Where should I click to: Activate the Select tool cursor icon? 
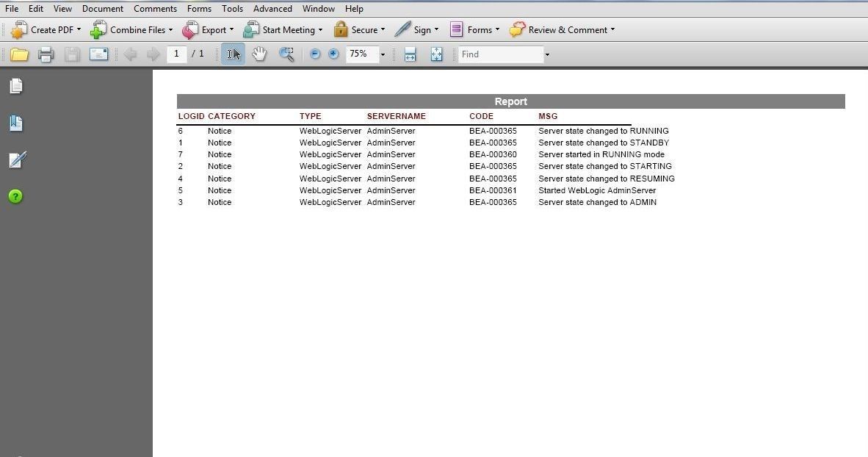click(233, 54)
